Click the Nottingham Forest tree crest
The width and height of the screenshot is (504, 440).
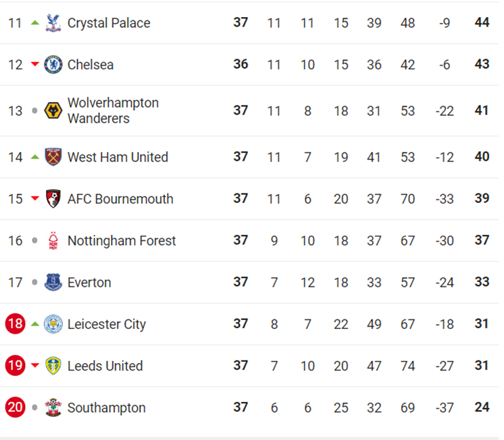click(x=52, y=240)
